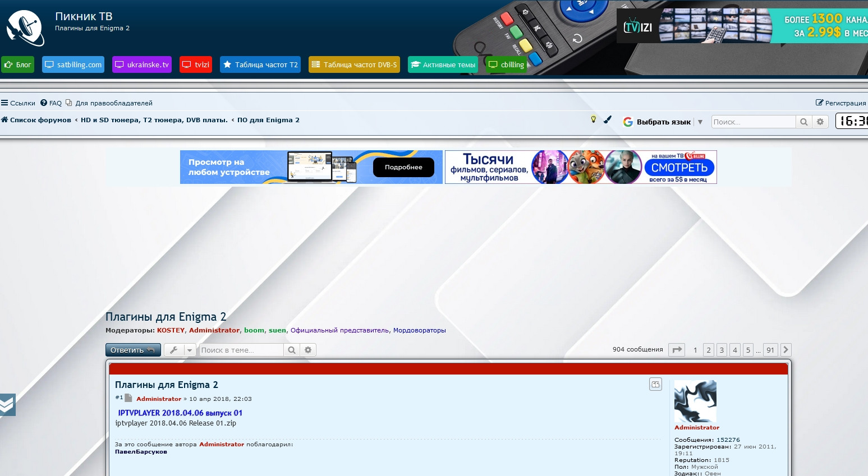
Task: Jump to last page 91
Action: click(x=770, y=350)
